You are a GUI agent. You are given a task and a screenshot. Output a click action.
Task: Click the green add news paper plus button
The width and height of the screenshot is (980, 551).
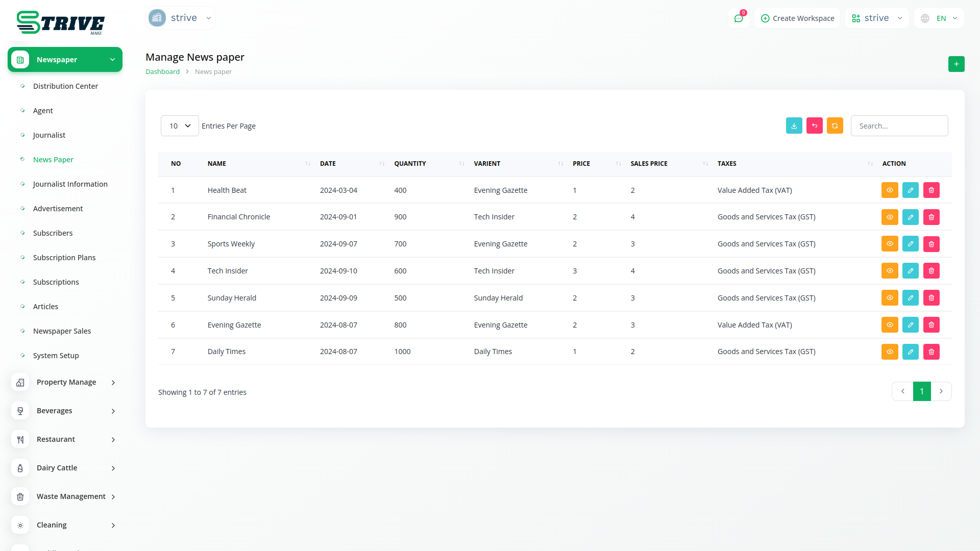click(x=956, y=64)
